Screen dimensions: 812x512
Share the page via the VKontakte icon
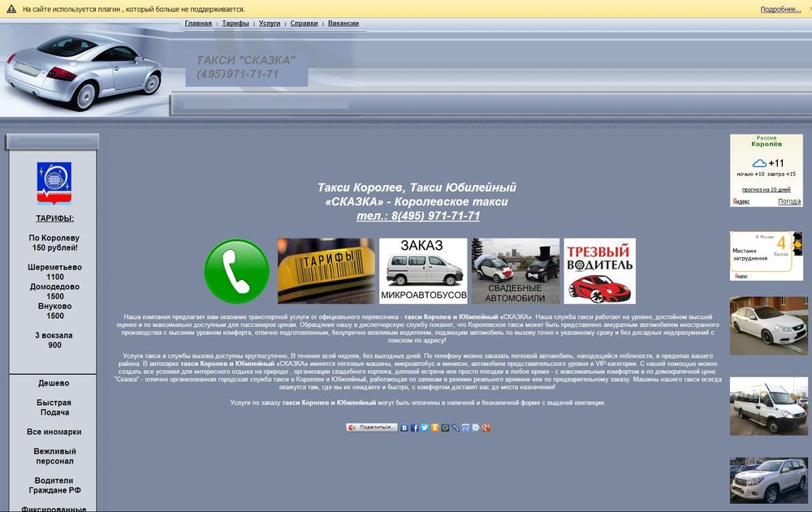(404, 428)
